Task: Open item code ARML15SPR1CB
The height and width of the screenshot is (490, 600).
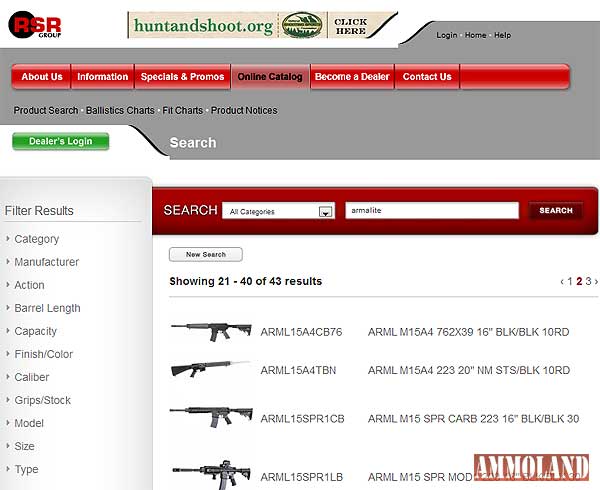Action: pos(302,419)
